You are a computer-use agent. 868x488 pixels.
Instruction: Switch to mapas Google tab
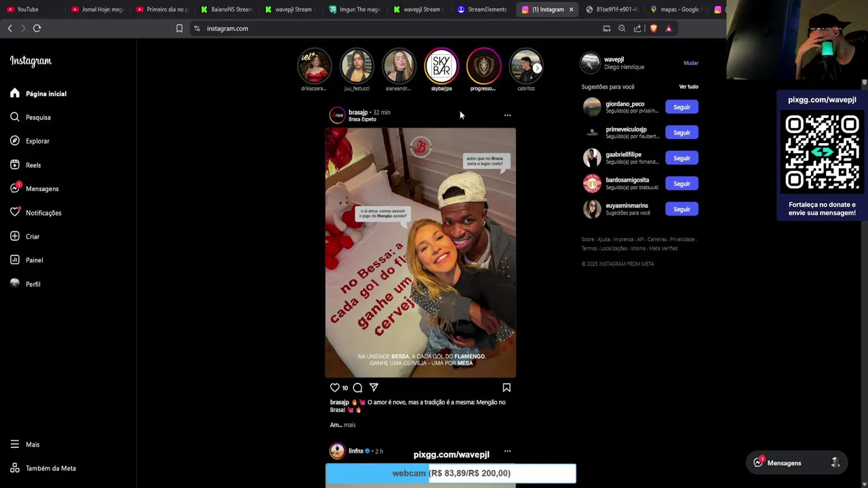point(676,9)
